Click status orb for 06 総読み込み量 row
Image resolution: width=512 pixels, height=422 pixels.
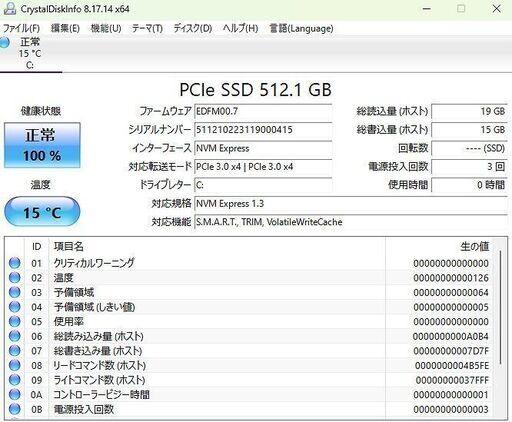pos(14,336)
